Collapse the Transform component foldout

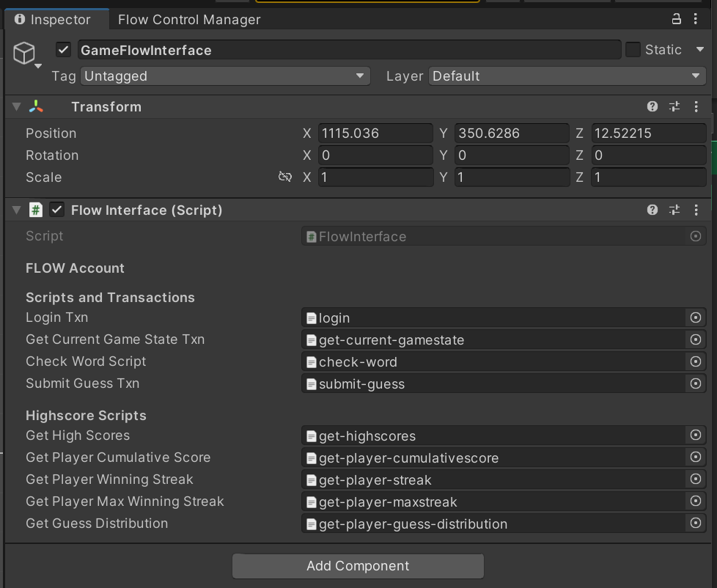point(15,106)
